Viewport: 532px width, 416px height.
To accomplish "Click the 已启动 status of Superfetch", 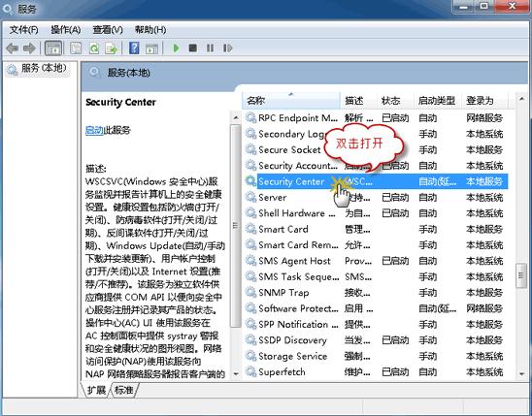I will tap(395, 372).
